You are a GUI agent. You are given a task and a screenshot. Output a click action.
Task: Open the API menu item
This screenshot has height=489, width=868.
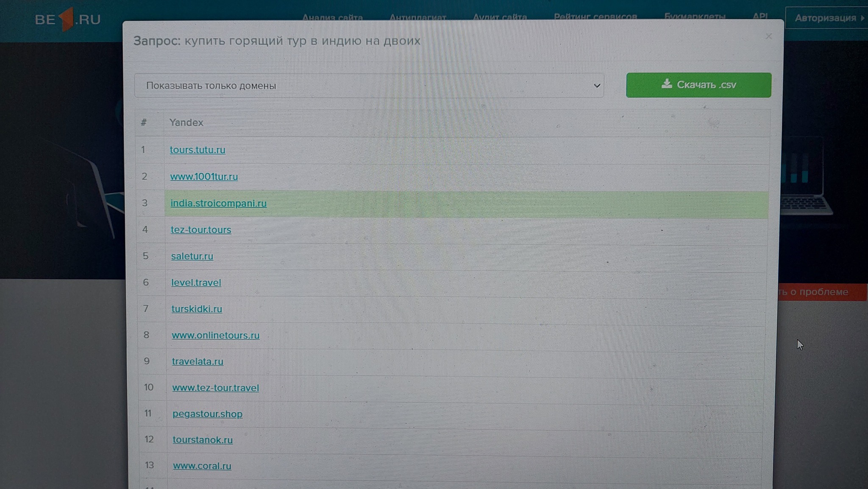760,16
